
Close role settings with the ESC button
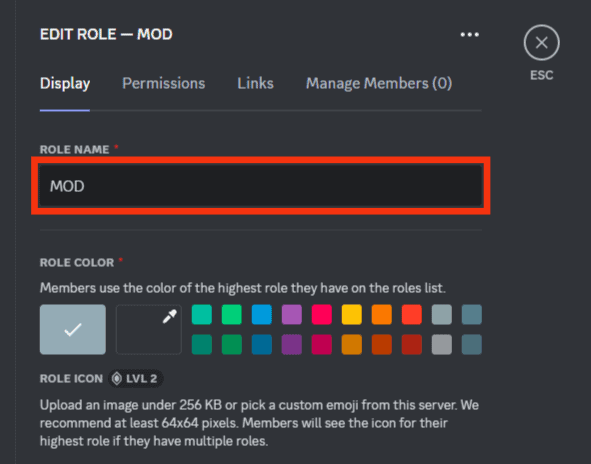(x=542, y=43)
